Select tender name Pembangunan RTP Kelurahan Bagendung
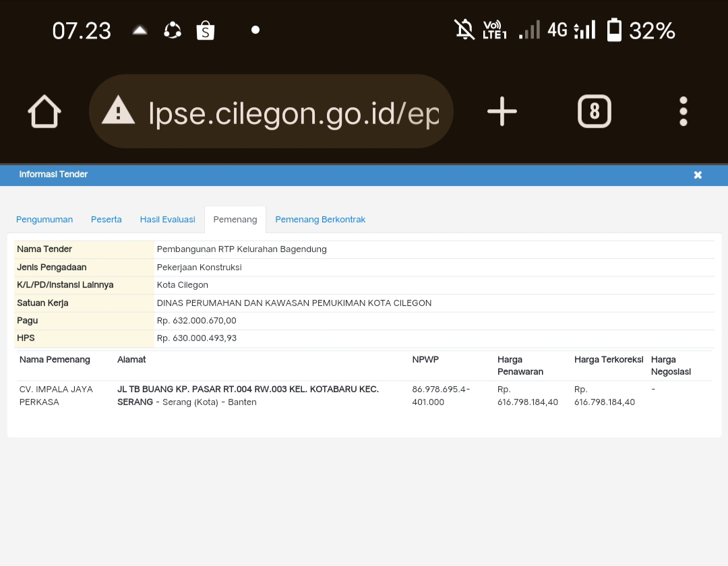This screenshot has width=728, height=566. [241, 249]
